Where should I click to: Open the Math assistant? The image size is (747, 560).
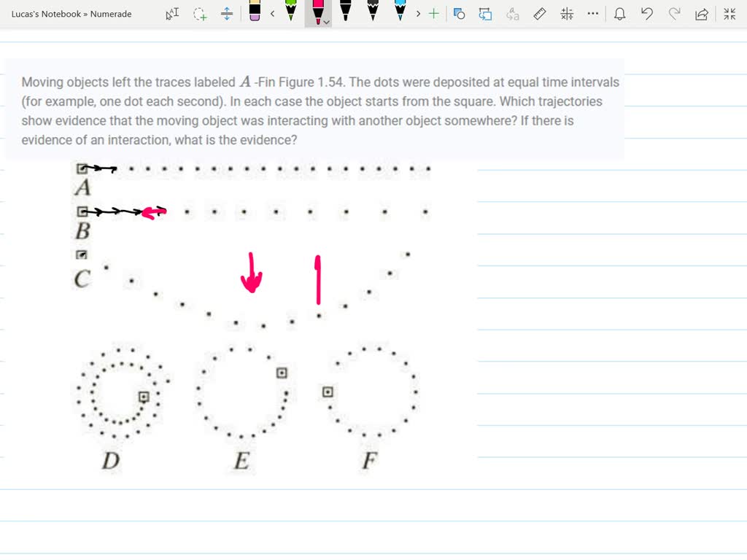coord(567,13)
